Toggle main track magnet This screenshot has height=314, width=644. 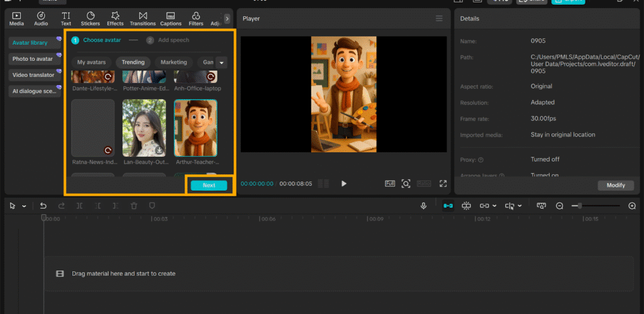(x=448, y=206)
